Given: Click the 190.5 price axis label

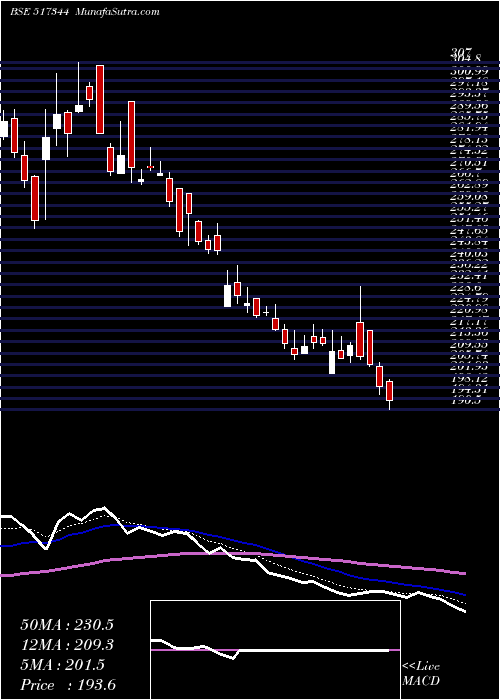Looking at the screenshot, I should (467, 401).
